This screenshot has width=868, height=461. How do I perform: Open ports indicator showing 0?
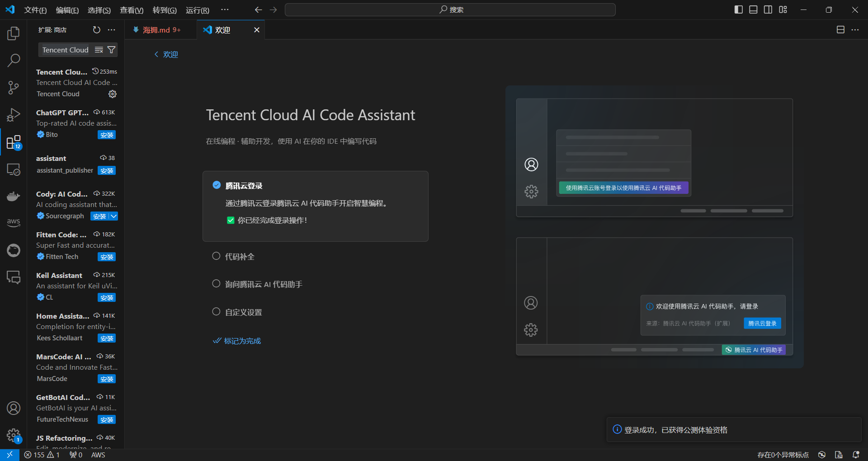[76, 455]
